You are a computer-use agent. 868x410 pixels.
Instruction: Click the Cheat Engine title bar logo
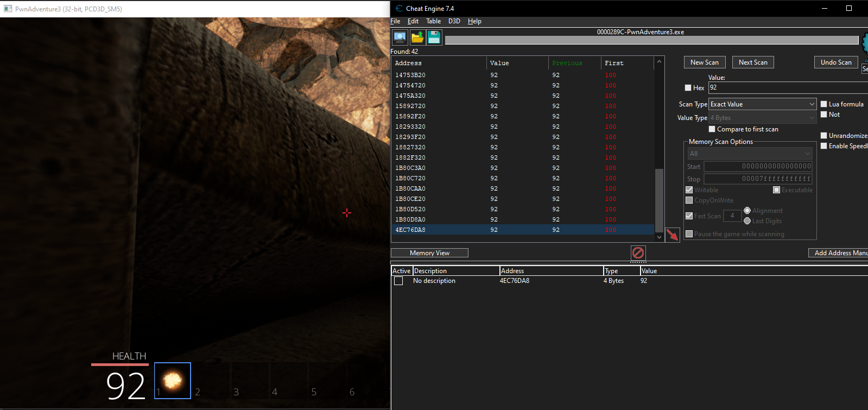(x=399, y=9)
